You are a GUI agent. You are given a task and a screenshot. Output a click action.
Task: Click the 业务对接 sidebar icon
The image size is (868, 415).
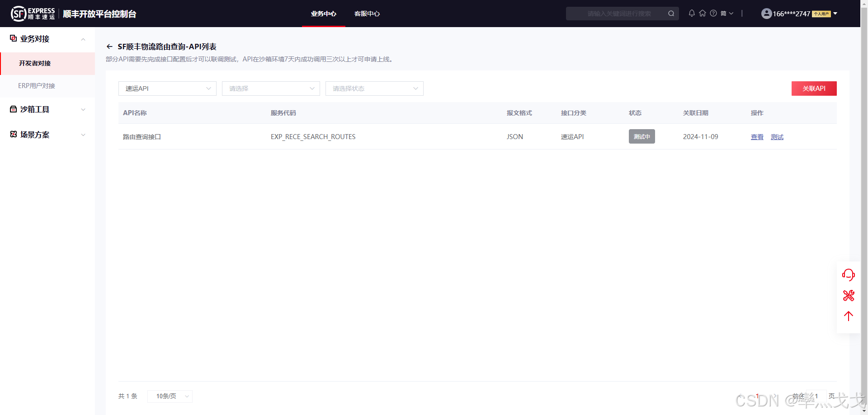coord(14,38)
